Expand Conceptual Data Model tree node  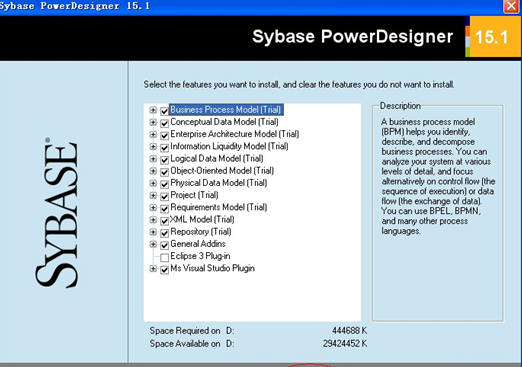(x=153, y=122)
